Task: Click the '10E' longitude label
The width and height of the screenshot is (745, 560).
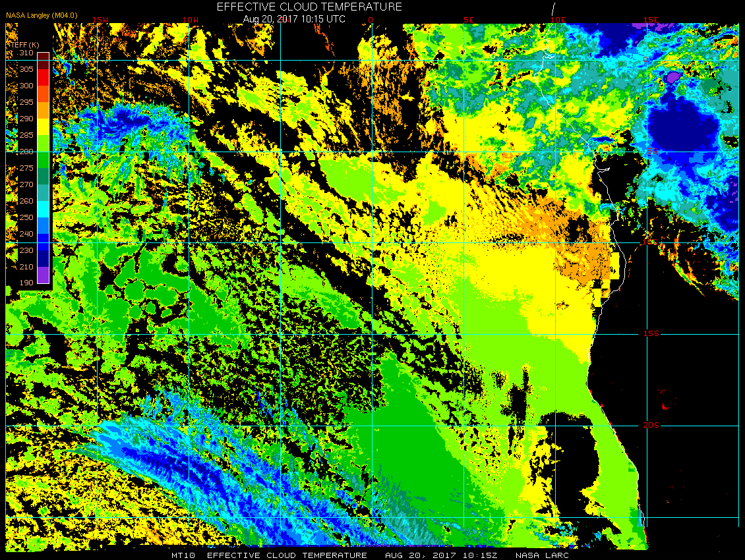Action: [x=558, y=20]
